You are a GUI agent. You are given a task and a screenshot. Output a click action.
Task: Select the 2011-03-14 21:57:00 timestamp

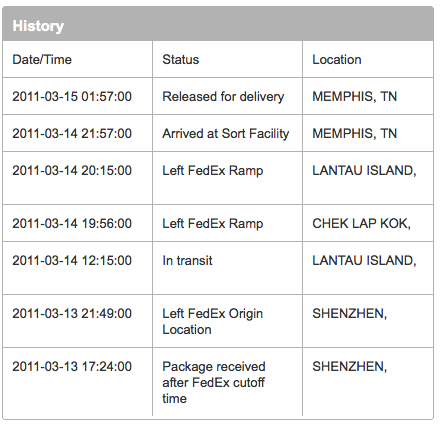click(x=72, y=134)
